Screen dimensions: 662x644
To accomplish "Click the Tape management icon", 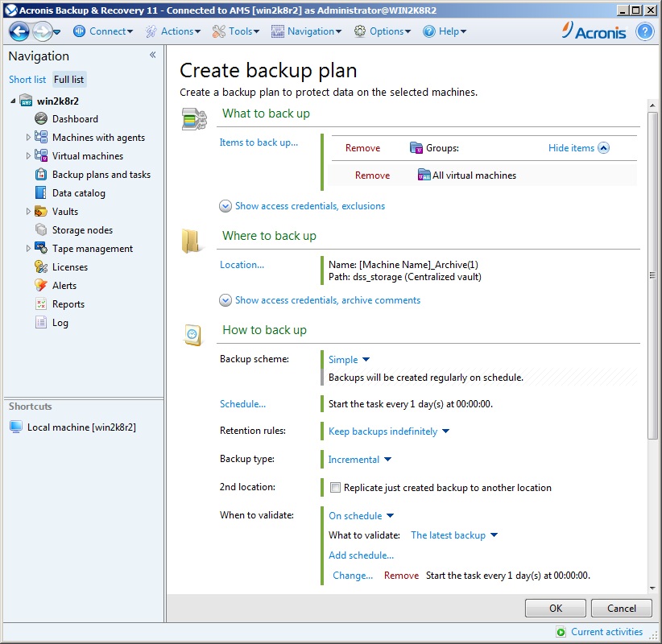I will click(x=41, y=248).
